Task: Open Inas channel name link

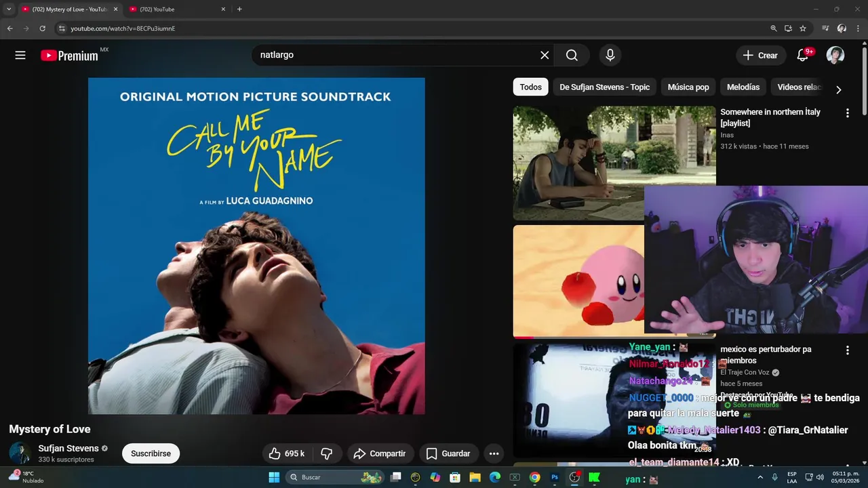Action: [727, 135]
